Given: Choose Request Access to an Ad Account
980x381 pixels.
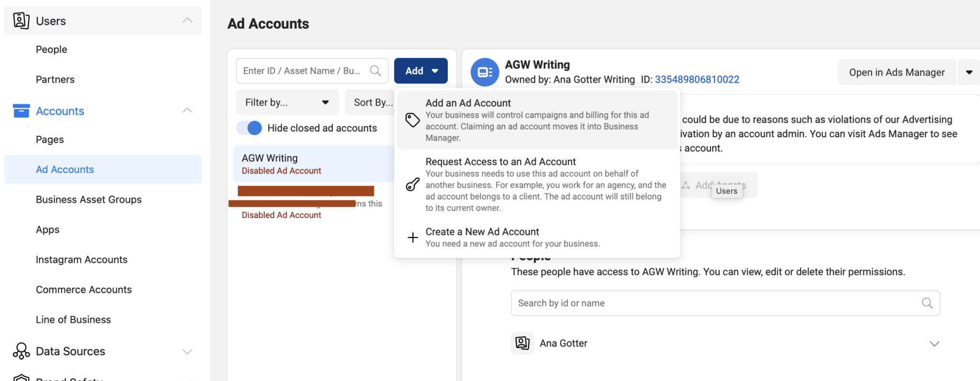Looking at the screenshot, I should (x=537, y=185).
